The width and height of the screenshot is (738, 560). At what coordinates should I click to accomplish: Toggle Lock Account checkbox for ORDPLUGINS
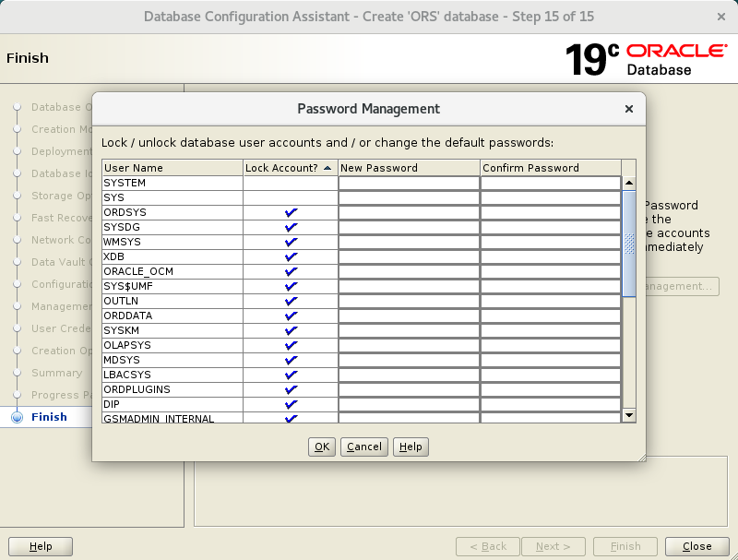(291, 389)
